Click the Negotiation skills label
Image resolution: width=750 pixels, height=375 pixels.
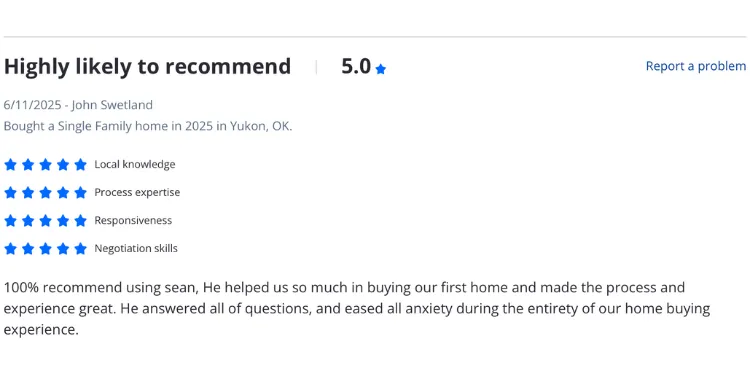pos(136,249)
